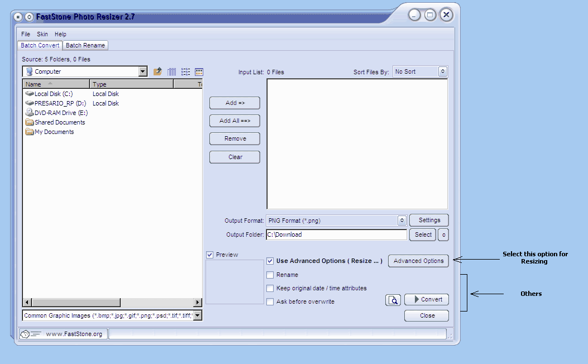Switch file browser to thumbnails view
The image size is (588, 364).
[199, 71]
